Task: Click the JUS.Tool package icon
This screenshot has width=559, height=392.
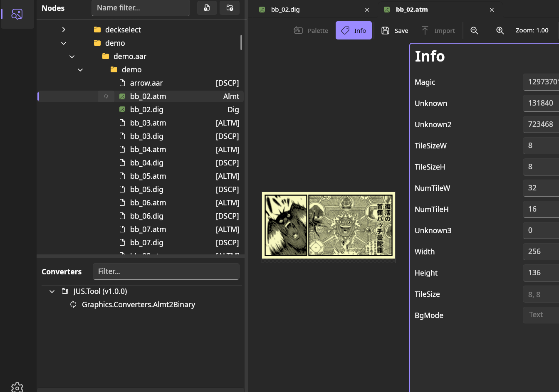Action: pos(65,291)
